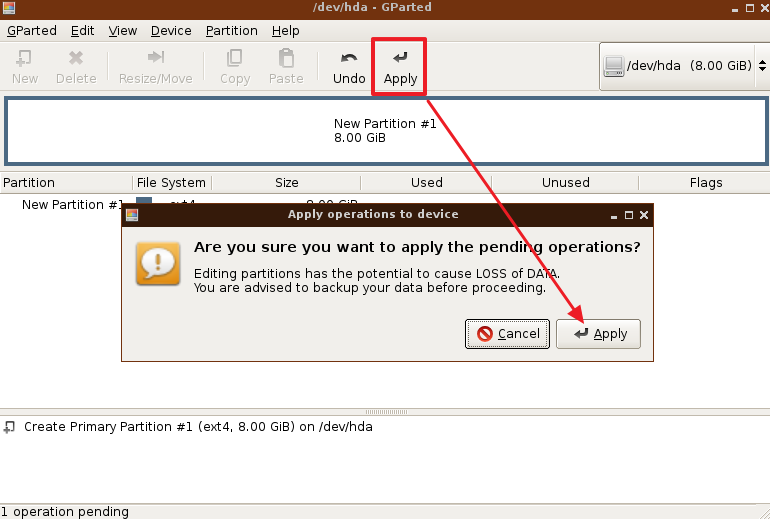Close the Apply operations dialog
The image size is (770, 519).
tap(644, 215)
